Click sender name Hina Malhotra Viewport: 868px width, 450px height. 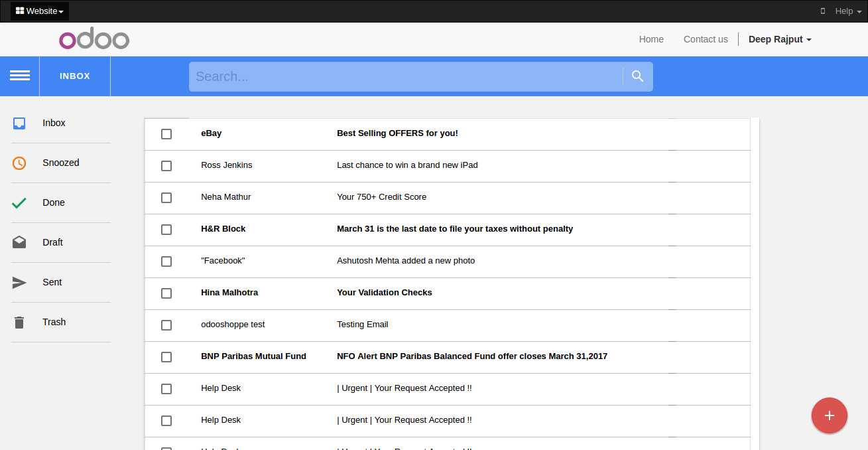pyautogui.click(x=229, y=293)
